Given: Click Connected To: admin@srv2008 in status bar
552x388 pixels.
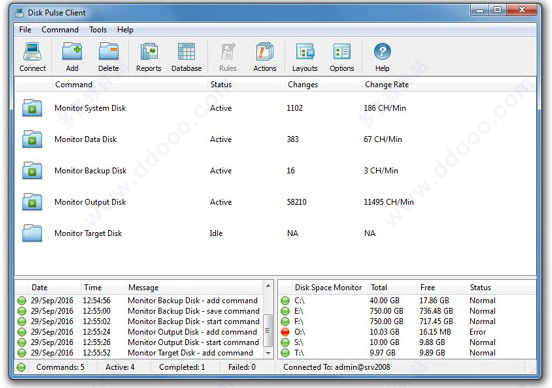Looking at the screenshot, I should click(337, 367).
